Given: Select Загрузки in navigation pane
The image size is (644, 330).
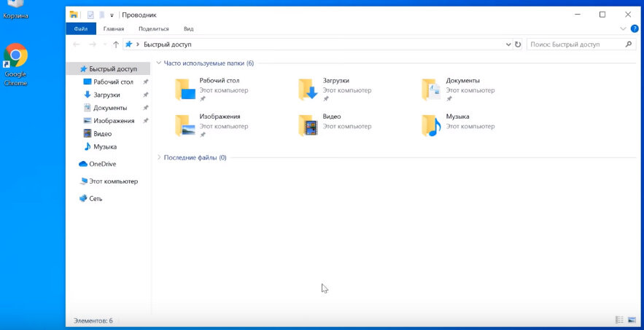Looking at the screenshot, I should point(102,95).
